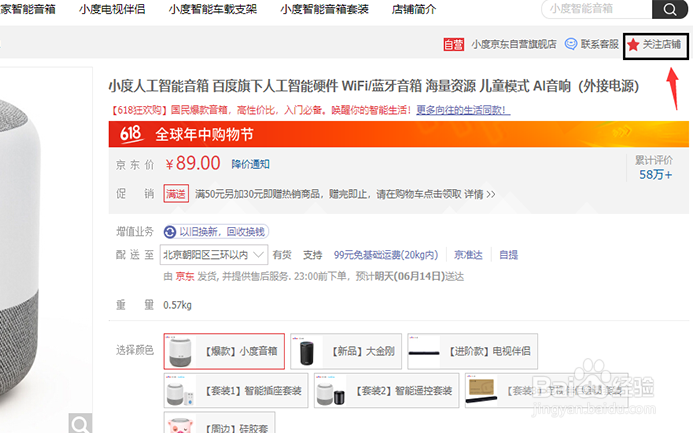
Task: Open 小度京东自营旗舰店 store link
Action: click(x=514, y=44)
